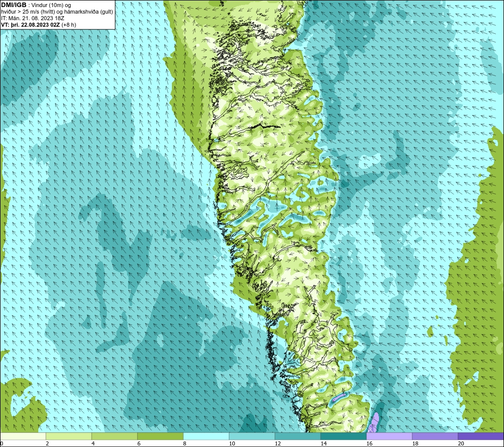Click the "4" tick label on the color scale

tap(93, 443)
